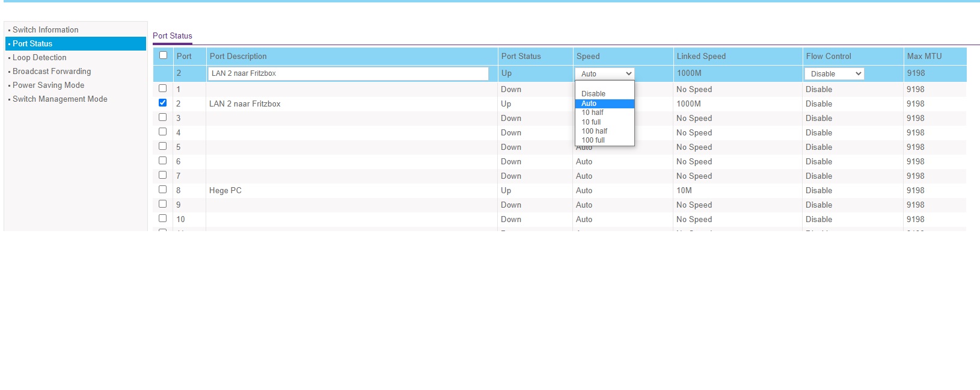Viewport: 980px width, 390px height.
Task: Uncheck the port 2 checkbox
Action: pos(162,103)
